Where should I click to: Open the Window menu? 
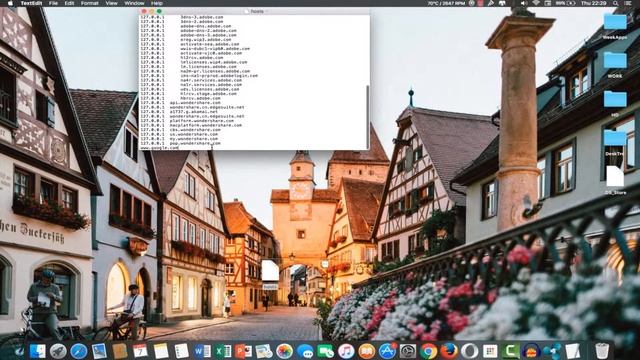pos(134,3)
